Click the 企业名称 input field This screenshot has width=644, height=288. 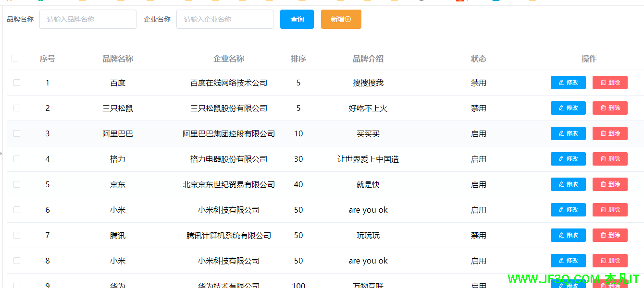(224, 19)
